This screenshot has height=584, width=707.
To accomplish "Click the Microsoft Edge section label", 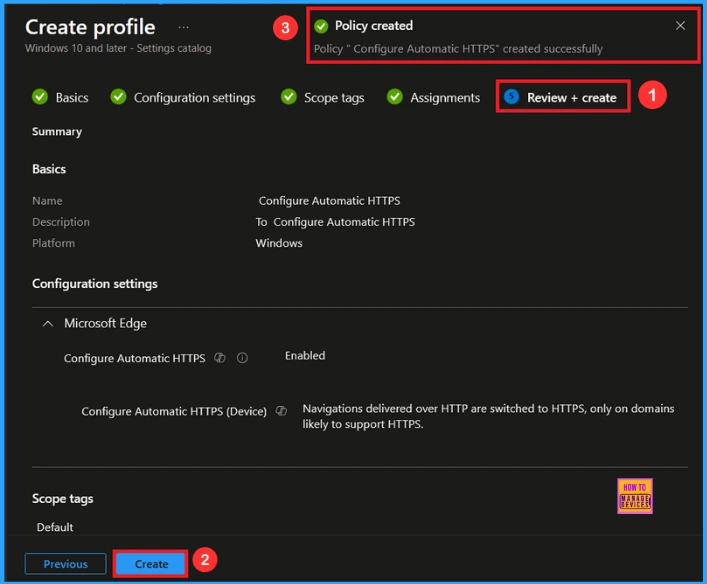I will pos(105,323).
